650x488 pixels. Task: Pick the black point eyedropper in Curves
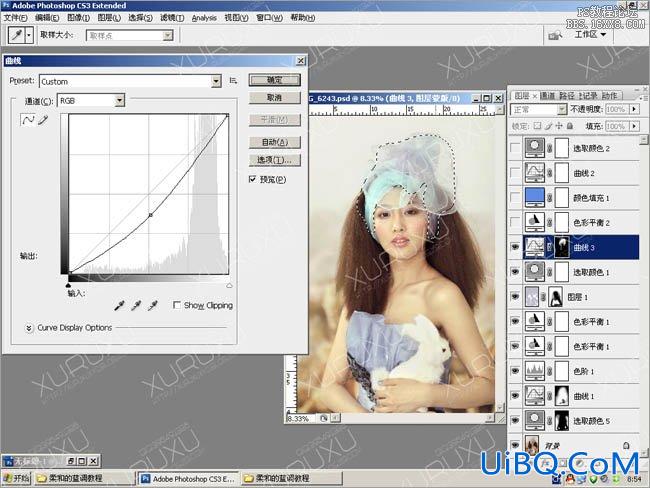119,306
